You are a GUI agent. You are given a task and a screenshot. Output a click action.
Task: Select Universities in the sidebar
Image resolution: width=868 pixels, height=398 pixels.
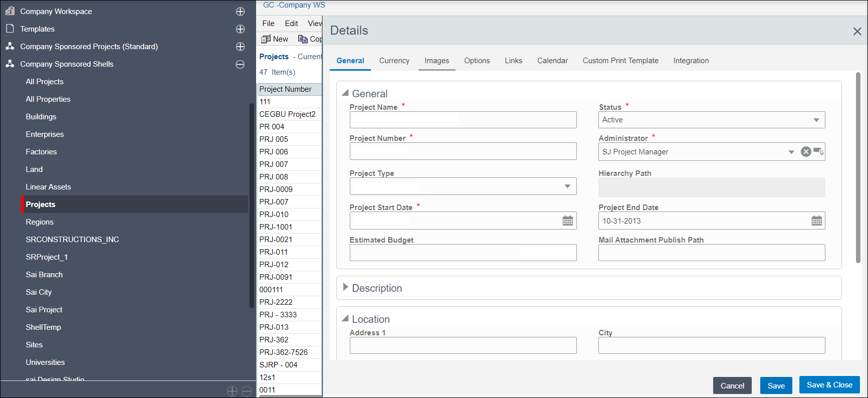(45, 362)
